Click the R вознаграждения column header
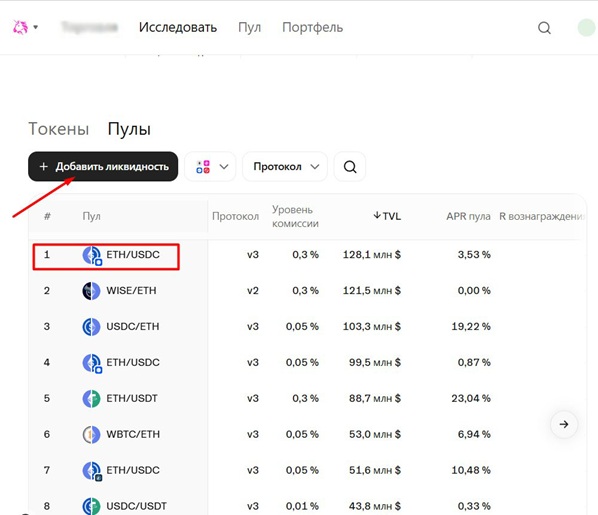 (x=542, y=216)
